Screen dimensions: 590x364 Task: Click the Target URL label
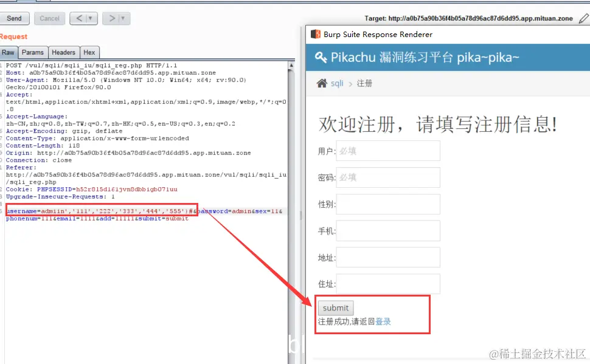pos(468,18)
